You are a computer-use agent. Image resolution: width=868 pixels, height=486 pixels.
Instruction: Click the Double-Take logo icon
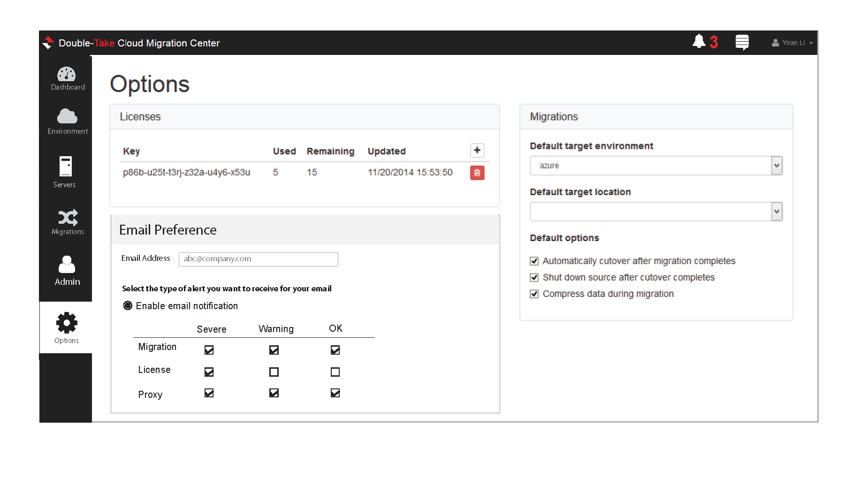[48, 43]
